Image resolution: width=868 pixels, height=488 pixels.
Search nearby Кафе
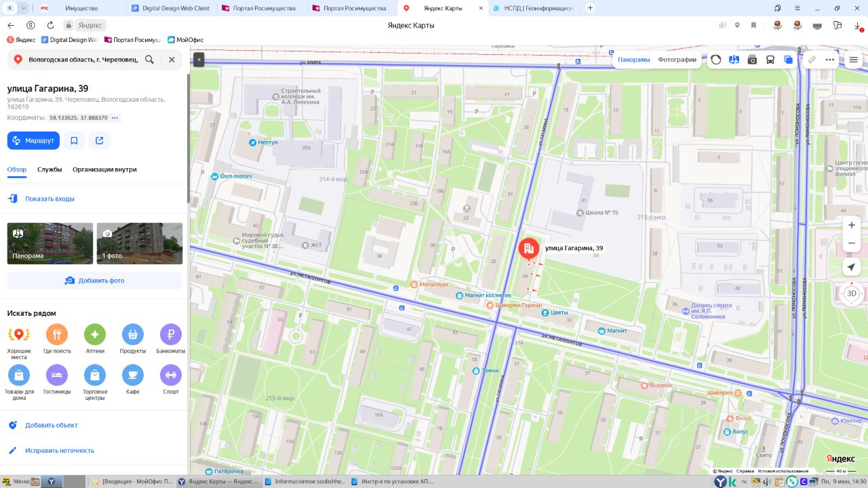coord(133,380)
